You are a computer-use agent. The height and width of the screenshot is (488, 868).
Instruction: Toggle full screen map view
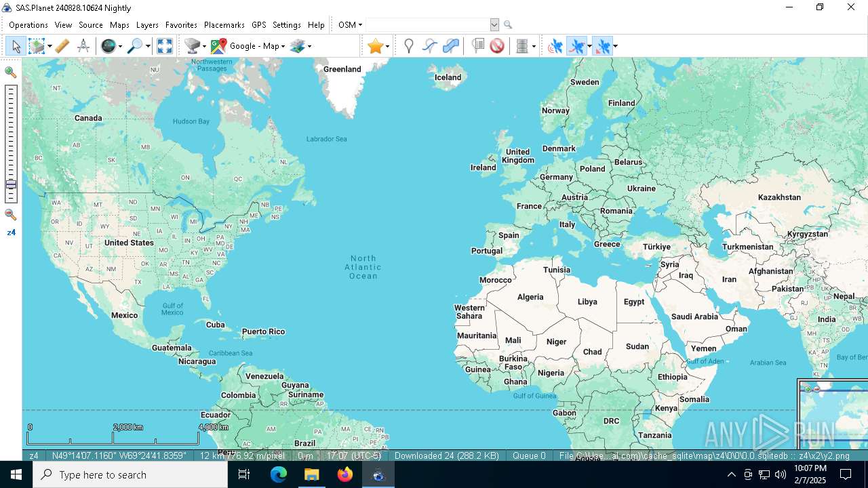165,46
